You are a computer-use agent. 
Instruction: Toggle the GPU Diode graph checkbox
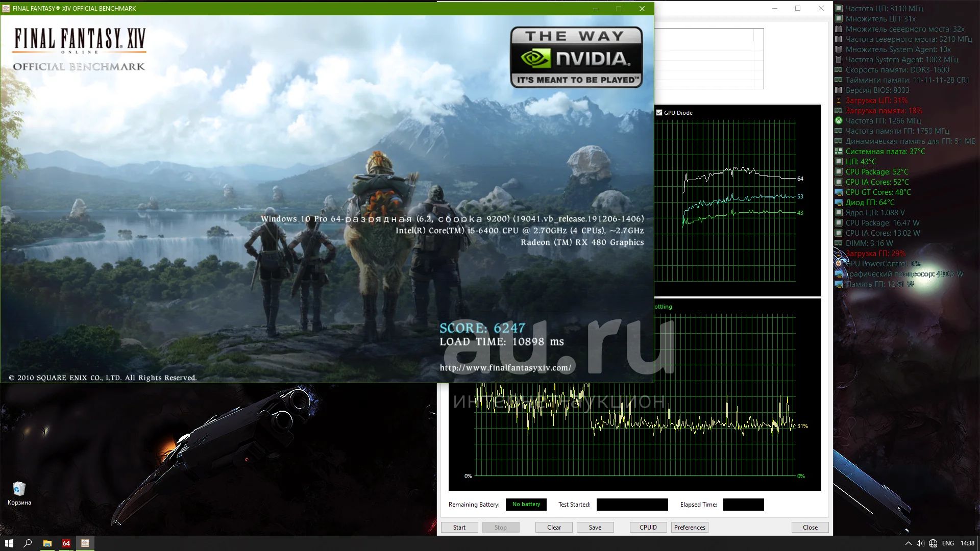[x=659, y=113]
